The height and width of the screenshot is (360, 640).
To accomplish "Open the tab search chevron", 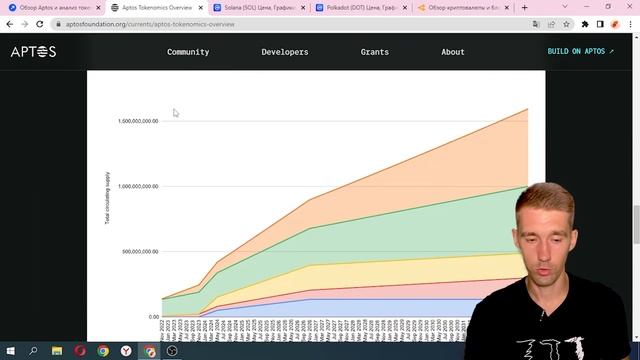I will (x=565, y=7).
